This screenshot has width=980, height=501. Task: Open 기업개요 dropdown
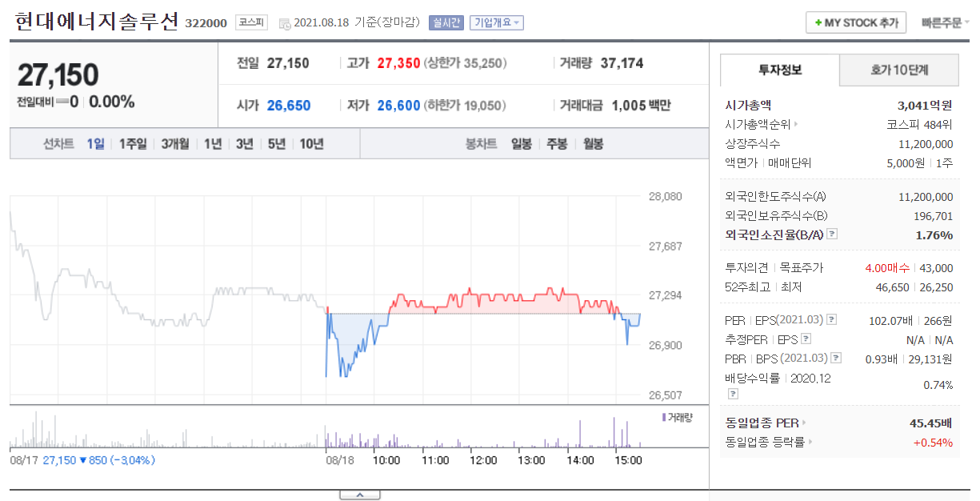coord(497,22)
